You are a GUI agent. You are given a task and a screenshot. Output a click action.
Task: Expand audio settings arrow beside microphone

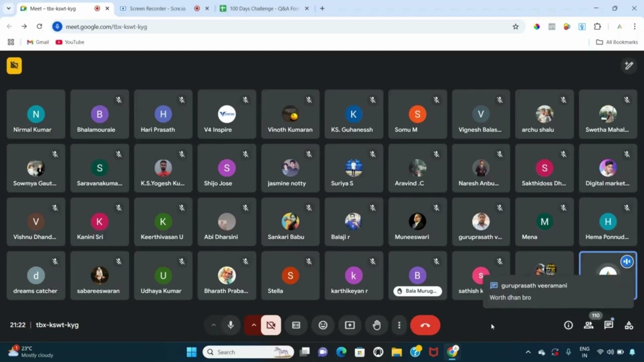[x=213, y=325]
